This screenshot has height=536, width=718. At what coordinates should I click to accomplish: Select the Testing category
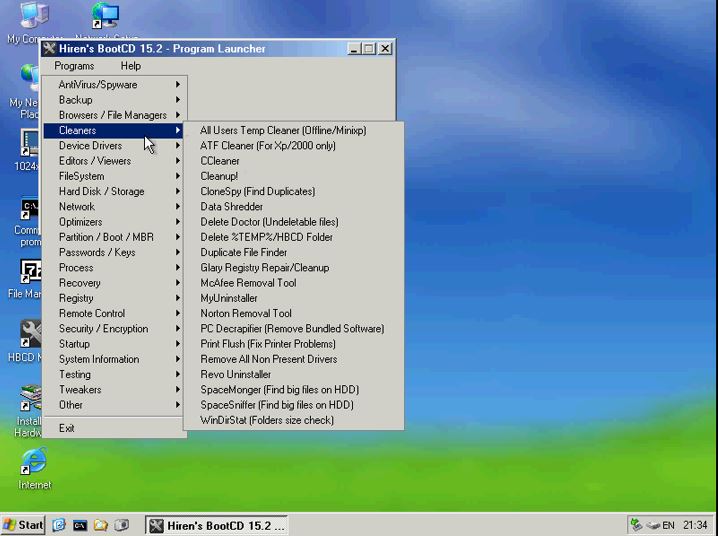click(x=114, y=374)
